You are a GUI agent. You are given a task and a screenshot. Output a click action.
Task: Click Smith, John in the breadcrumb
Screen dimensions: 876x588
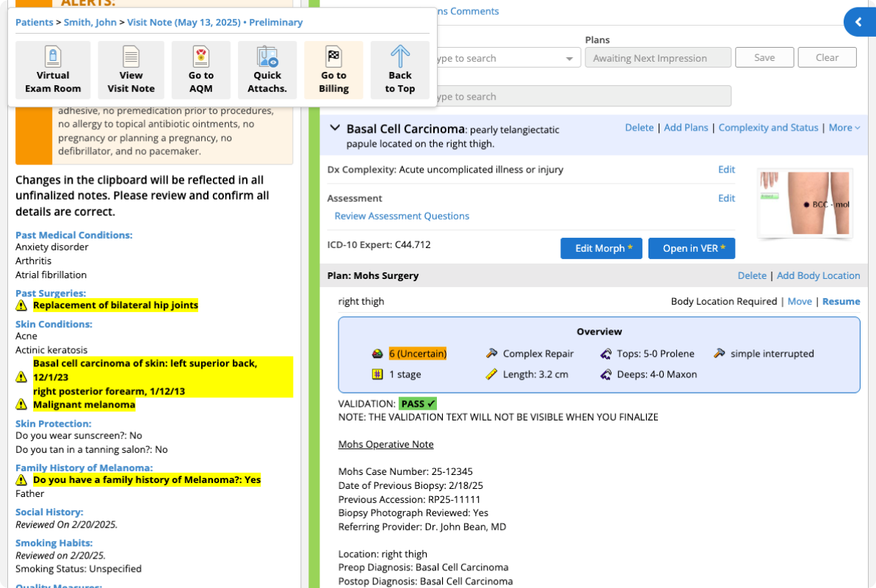tap(90, 22)
